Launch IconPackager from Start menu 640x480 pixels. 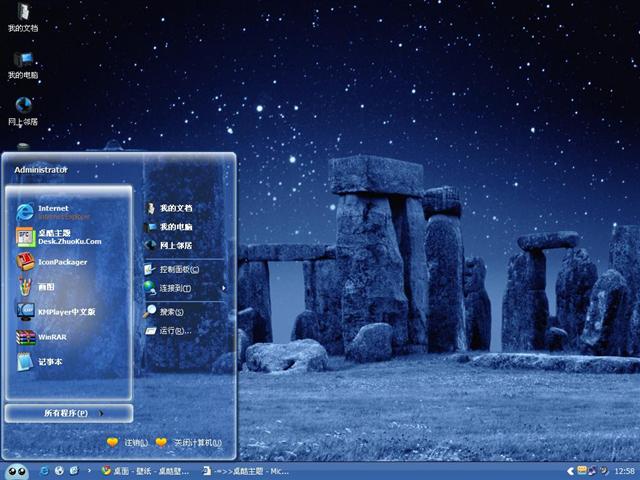[52, 262]
